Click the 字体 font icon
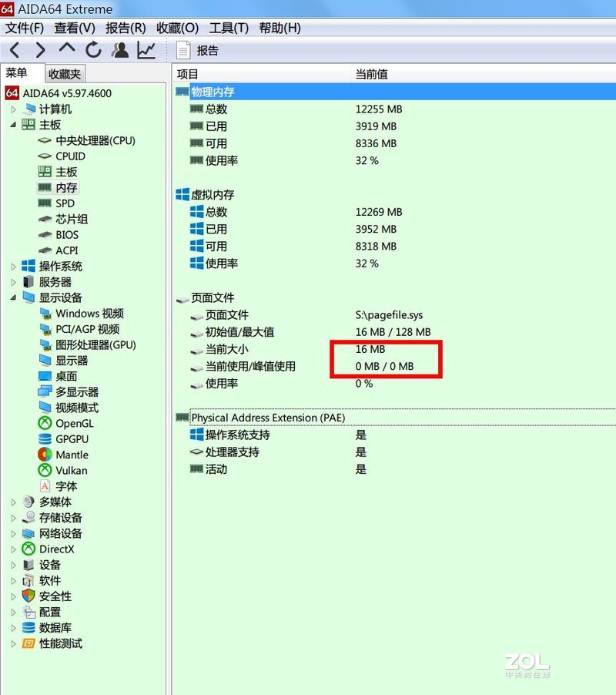 [45, 486]
